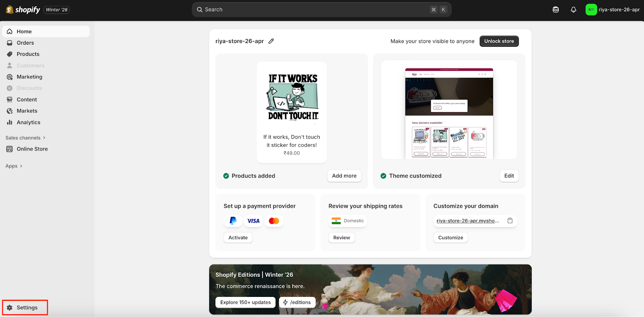Click the Orders inbox icon

pyautogui.click(x=10, y=43)
